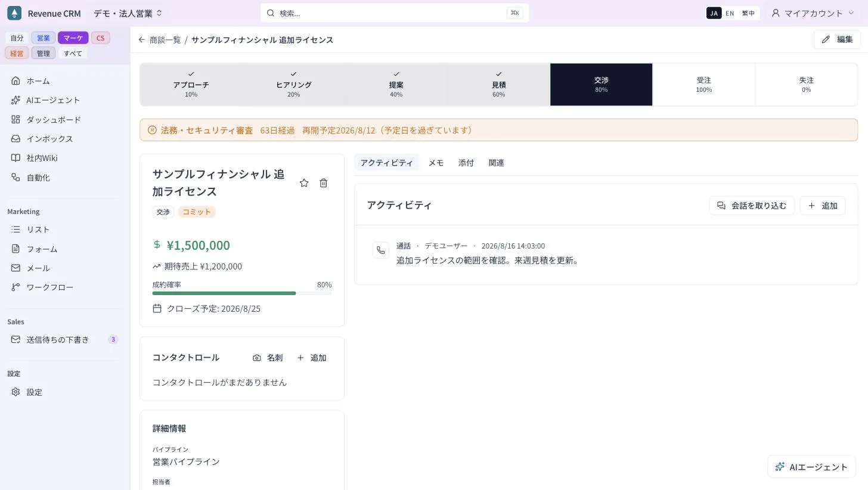Add an activity with 追加 button
The height and width of the screenshot is (490, 868).
tap(823, 206)
